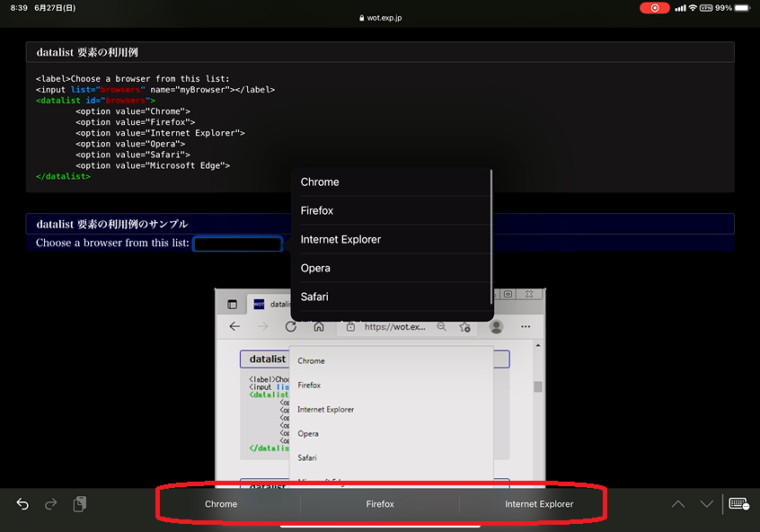Viewport: 760px width, 532px height.
Task: Tap Chrome suggestion in keyboard bar
Action: pyautogui.click(x=221, y=504)
